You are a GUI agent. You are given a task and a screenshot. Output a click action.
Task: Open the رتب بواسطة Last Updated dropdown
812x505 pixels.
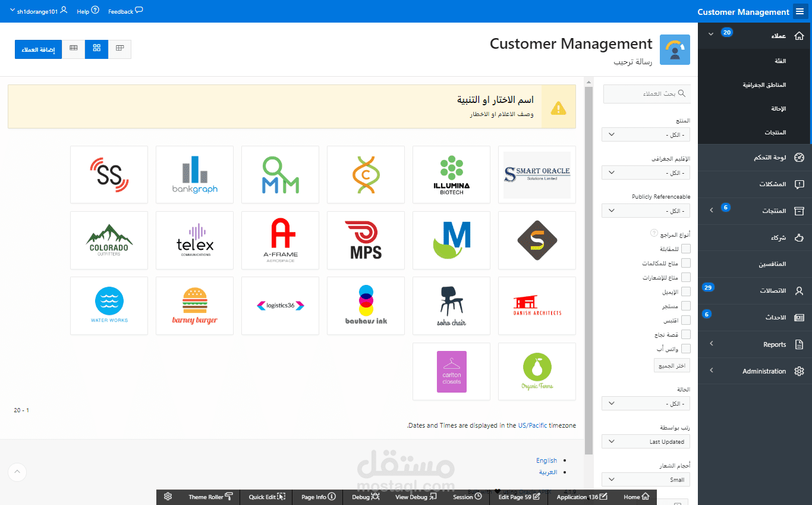pos(646,441)
